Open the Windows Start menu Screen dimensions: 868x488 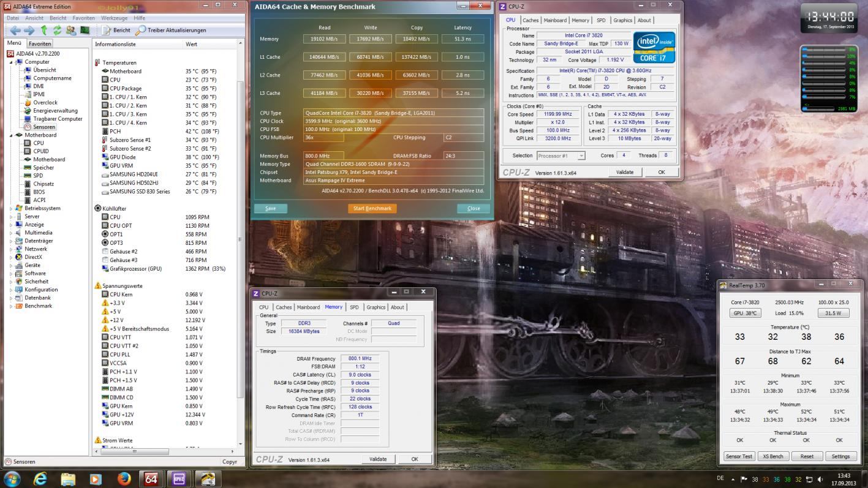[12, 479]
